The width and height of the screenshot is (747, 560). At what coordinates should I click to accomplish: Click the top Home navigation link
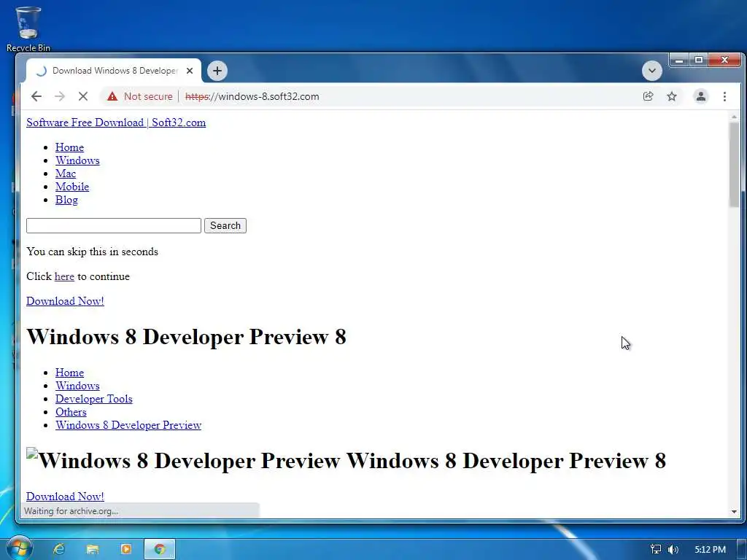pos(69,147)
